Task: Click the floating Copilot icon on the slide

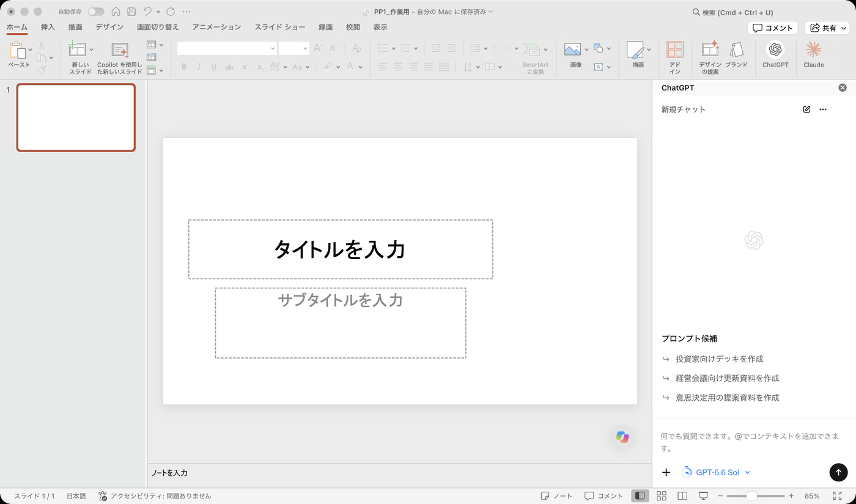Action: (622, 437)
